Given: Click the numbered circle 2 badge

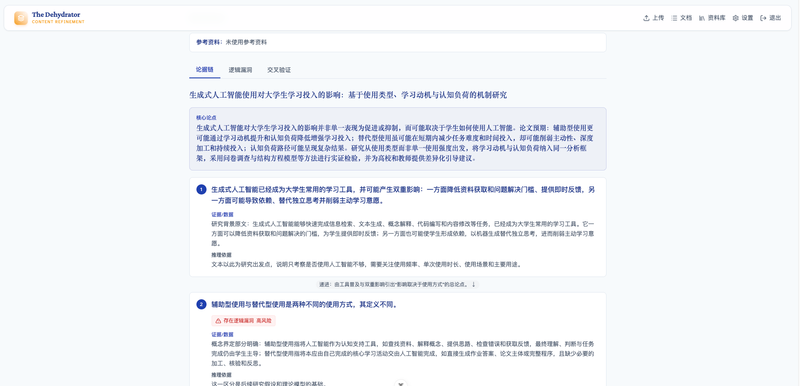Looking at the screenshot, I should [201, 304].
